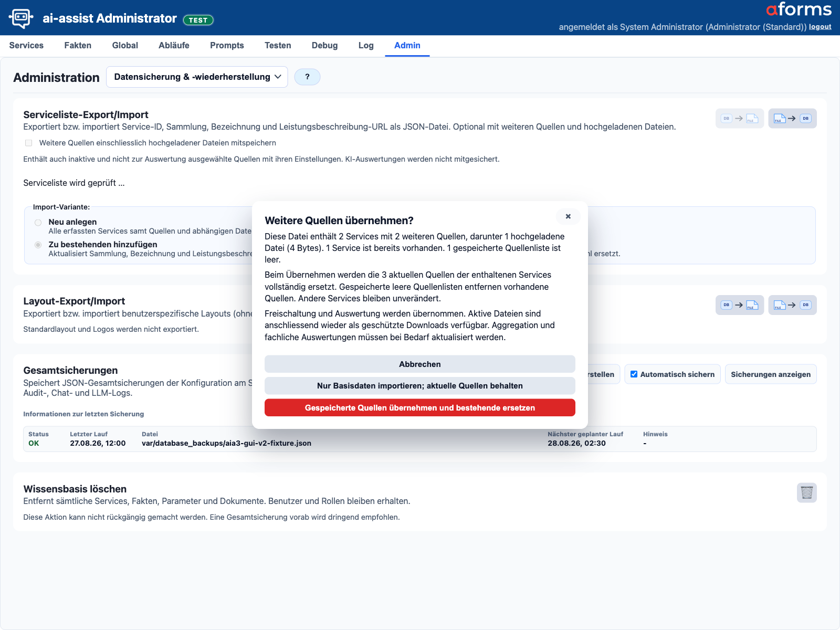Toggle the Automatisch sichern checkbox
The height and width of the screenshot is (630, 840).
pos(634,374)
